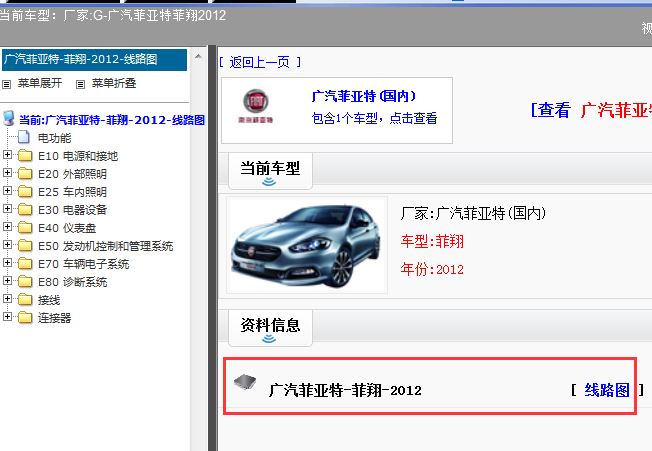This screenshot has width=652, height=451.
Task: Click the Fiat 菲翔 car thumbnail
Action: (x=307, y=245)
